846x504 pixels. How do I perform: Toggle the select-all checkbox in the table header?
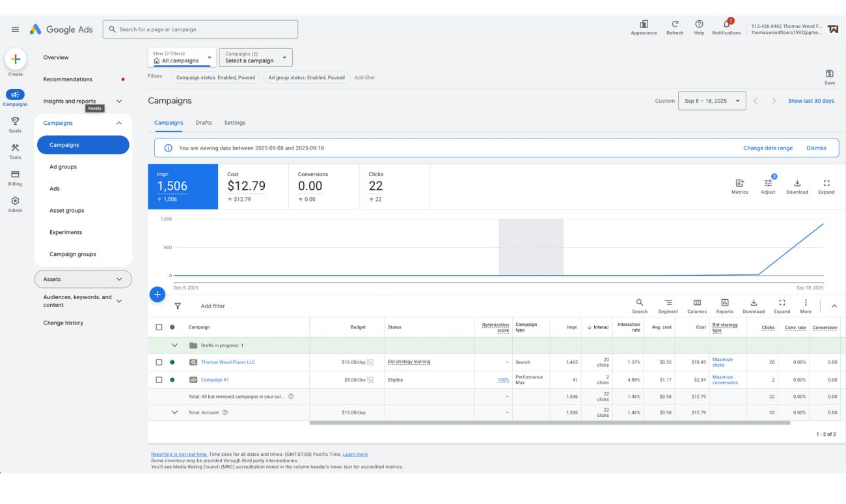159,327
